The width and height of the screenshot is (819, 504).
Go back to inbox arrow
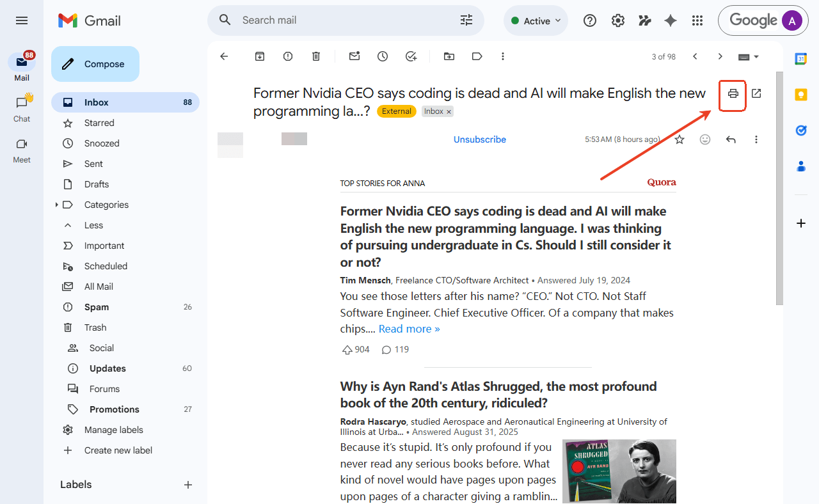[224, 56]
